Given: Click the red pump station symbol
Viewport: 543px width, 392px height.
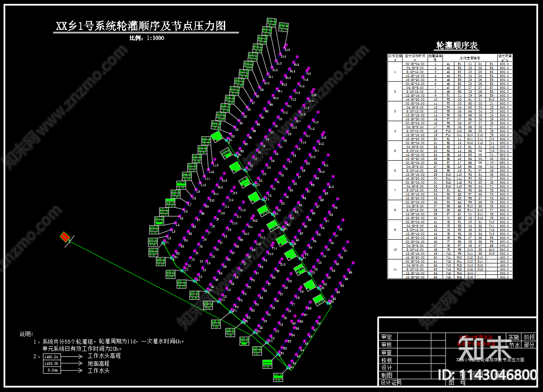Looking at the screenshot, I should click(x=65, y=237).
